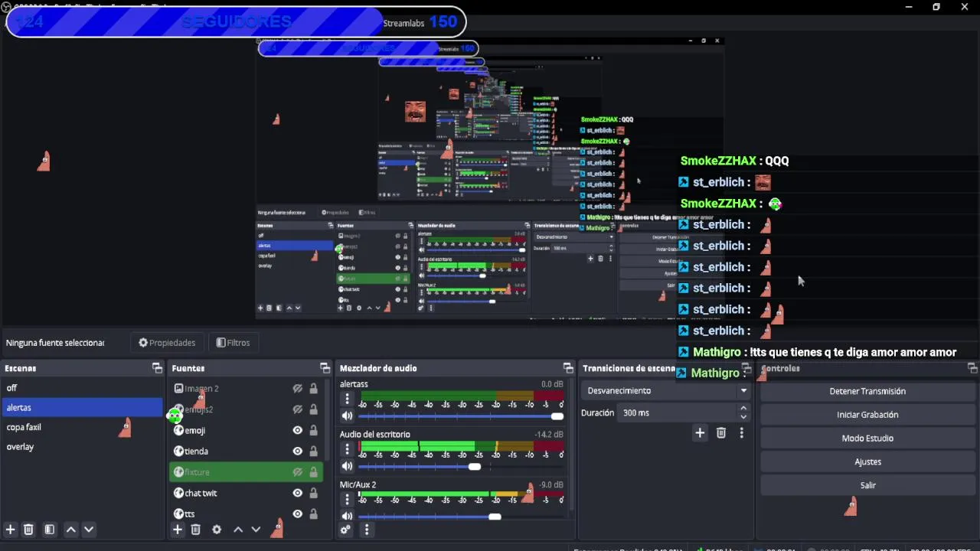The height and width of the screenshot is (551, 980).
Task: Lock the Imagen 2 source
Action: pos(313,389)
